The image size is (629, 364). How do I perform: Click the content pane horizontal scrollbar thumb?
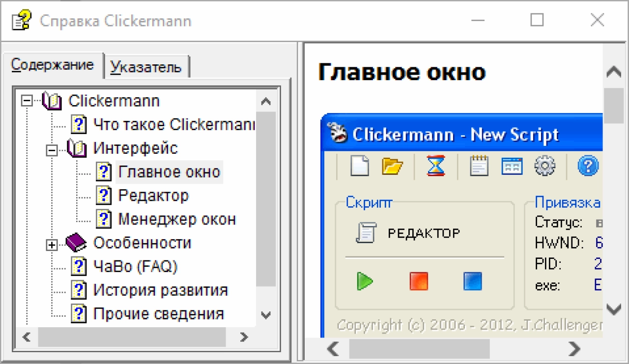(419, 349)
